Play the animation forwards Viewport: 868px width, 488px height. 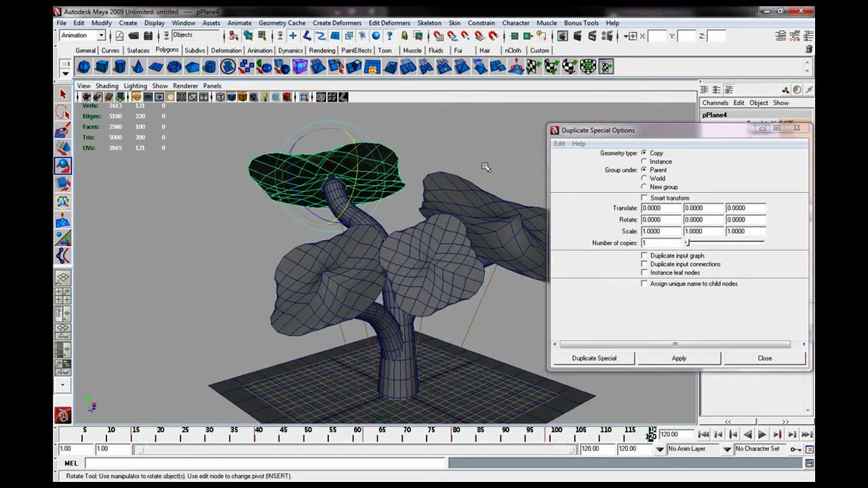pyautogui.click(x=762, y=435)
